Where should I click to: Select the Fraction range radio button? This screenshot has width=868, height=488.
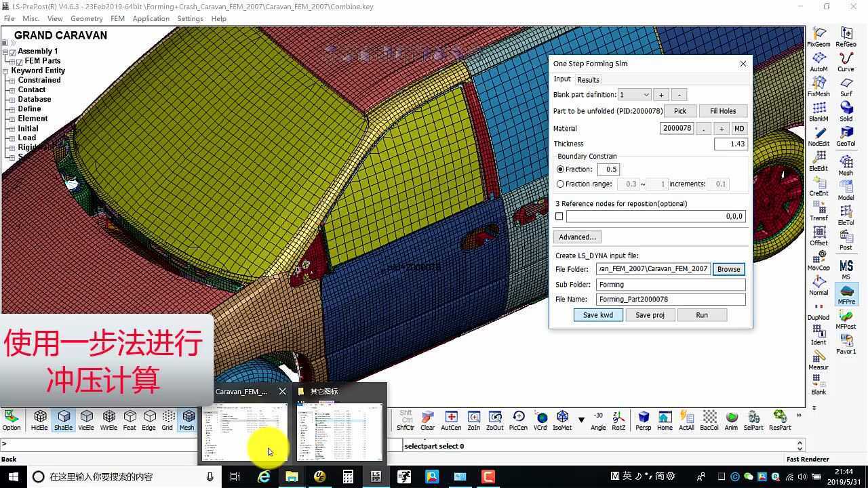(560, 184)
